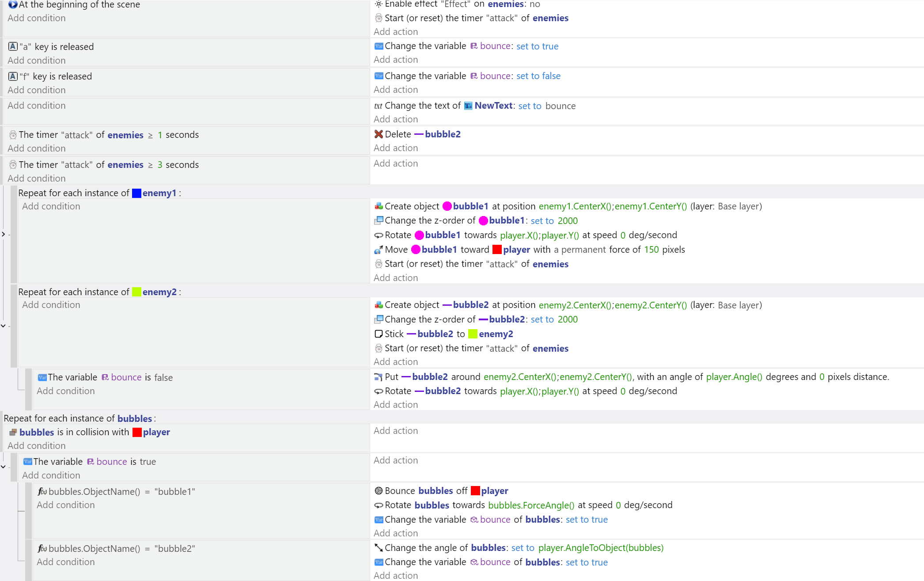
Task: Click the Stick bubble2 to enemy2 icon
Action: 379,334
